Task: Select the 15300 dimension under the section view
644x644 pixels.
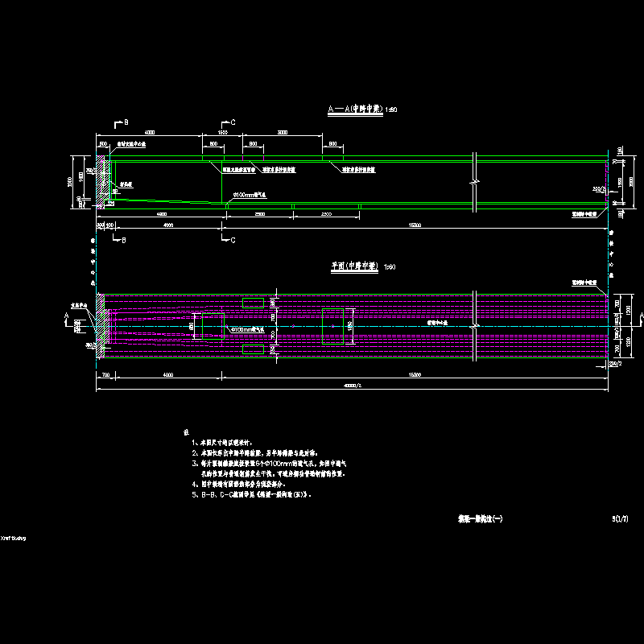Action: coord(415,225)
